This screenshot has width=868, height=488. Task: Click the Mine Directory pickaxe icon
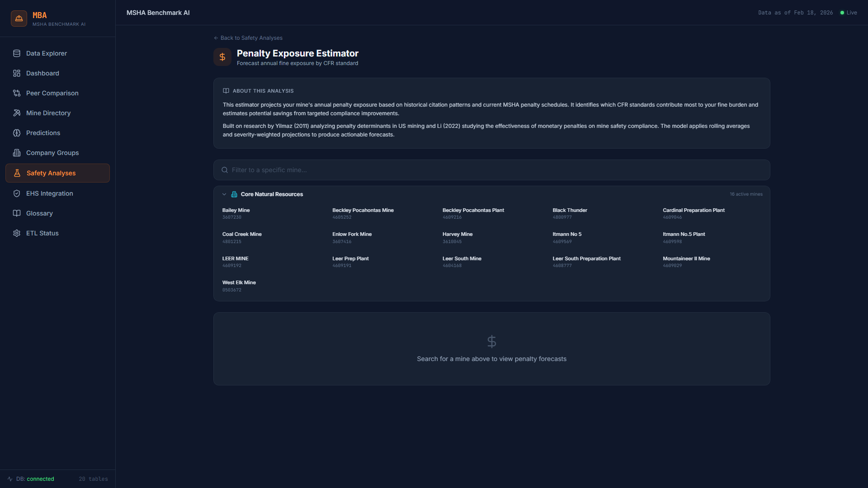tap(17, 113)
